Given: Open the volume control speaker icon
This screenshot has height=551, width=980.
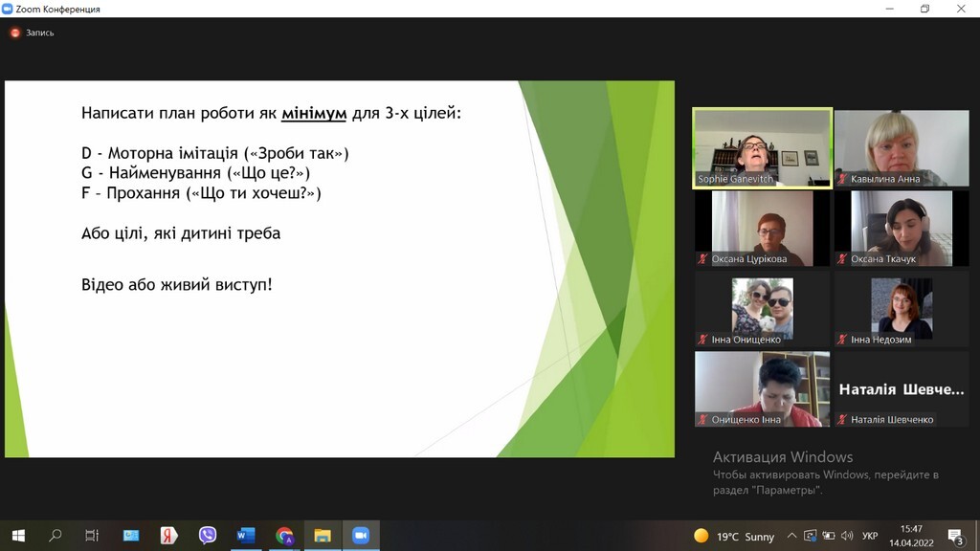Looking at the screenshot, I should point(847,536).
